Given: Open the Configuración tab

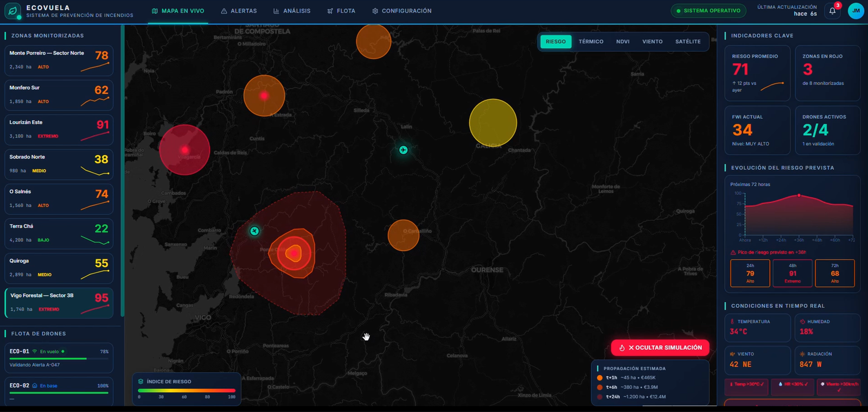Looking at the screenshot, I should [x=402, y=11].
